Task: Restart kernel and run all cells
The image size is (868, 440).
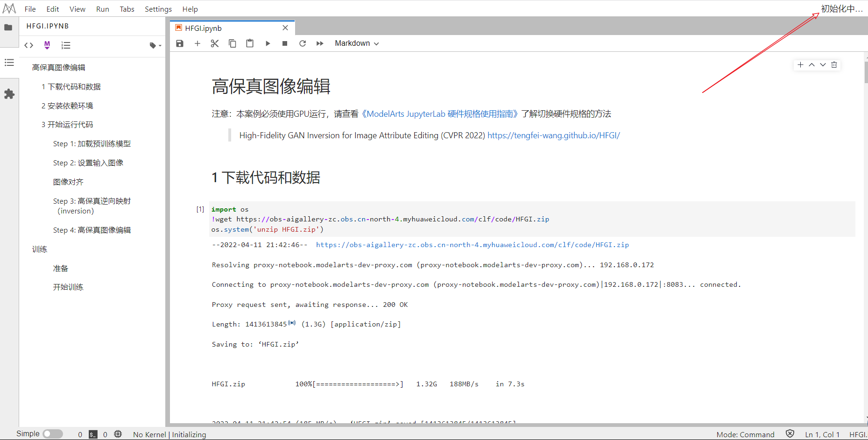Action: [320, 43]
